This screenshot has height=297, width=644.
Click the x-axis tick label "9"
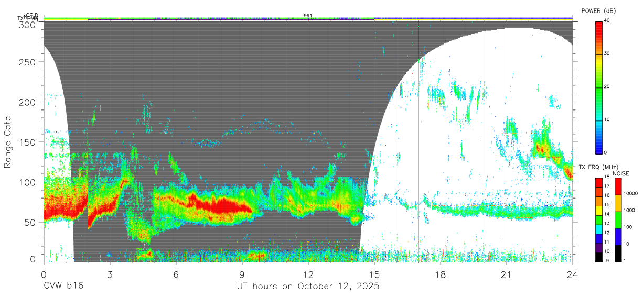(242, 274)
